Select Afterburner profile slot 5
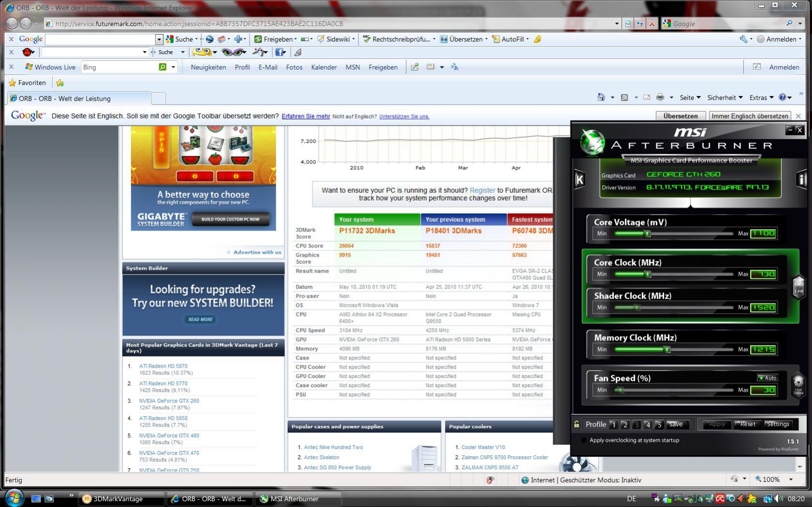Screen dimensions: 812x507 659,425
